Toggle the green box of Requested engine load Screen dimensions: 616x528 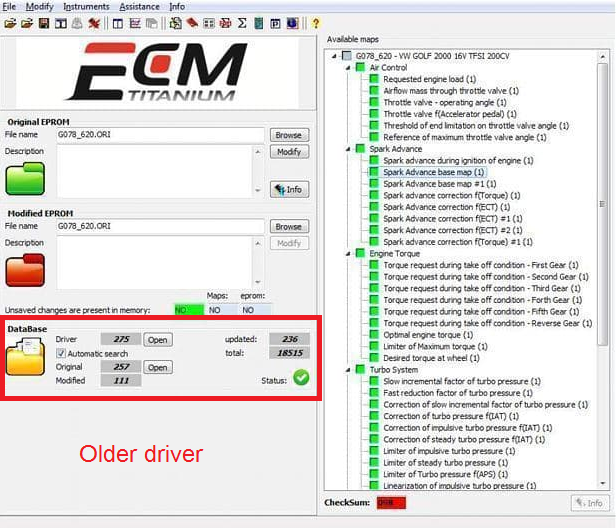374,79
